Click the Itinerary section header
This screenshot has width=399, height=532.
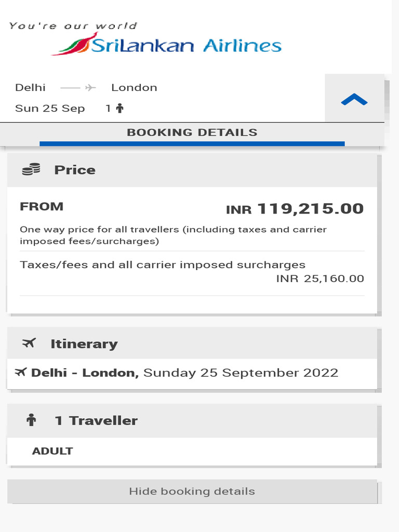(x=192, y=343)
